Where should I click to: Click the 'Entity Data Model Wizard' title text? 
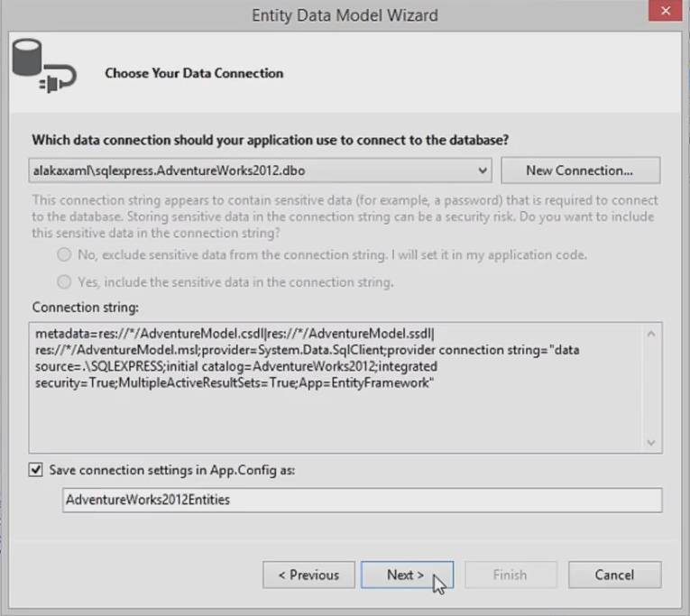[345, 15]
